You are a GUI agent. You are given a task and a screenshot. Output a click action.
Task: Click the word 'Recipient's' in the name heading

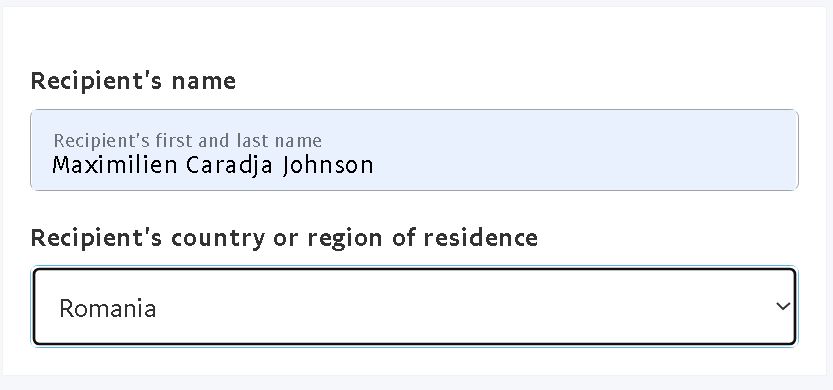96,81
